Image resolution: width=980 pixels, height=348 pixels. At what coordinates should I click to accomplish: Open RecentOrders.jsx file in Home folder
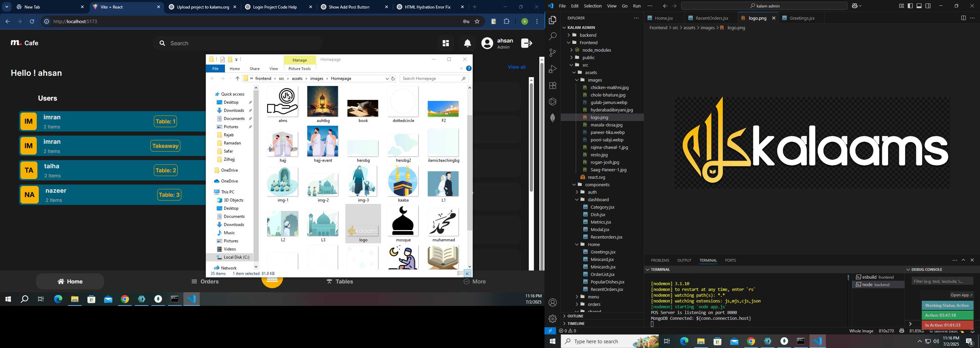[x=606, y=290]
